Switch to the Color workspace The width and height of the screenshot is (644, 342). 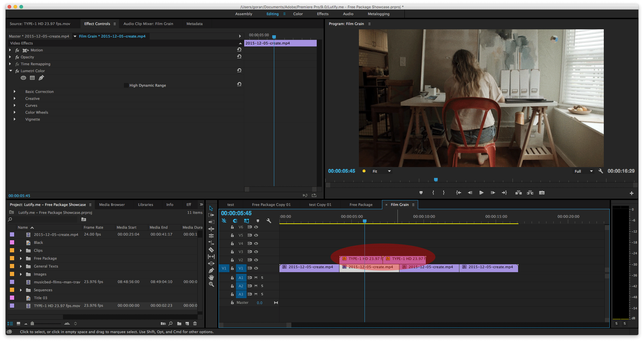pyautogui.click(x=298, y=14)
